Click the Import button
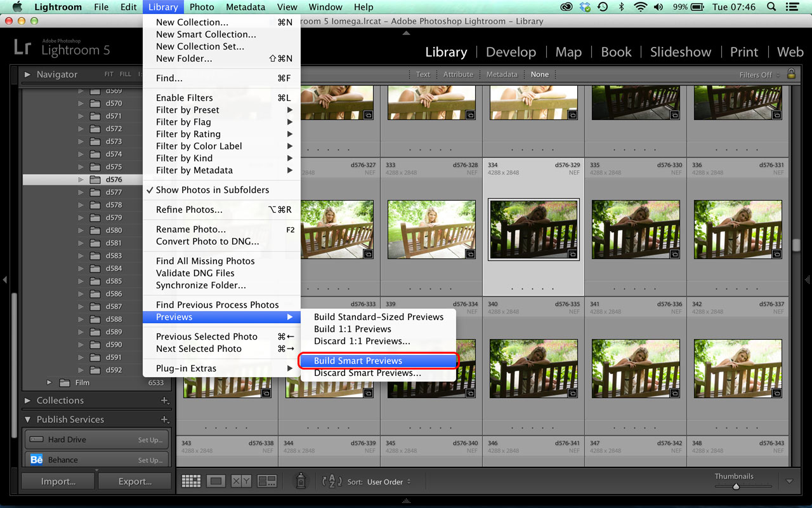812x508 pixels. pyautogui.click(x=58, y=481)
